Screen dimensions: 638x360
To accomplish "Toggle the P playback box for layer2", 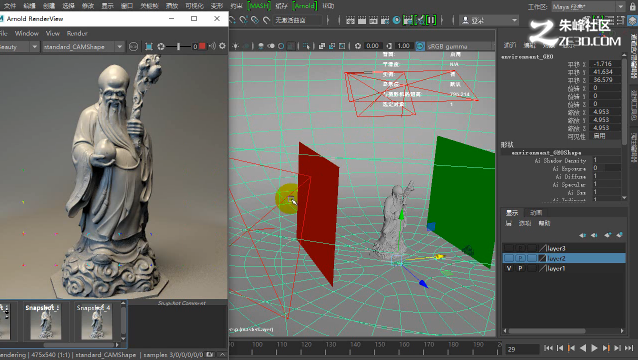I will 520,258.
